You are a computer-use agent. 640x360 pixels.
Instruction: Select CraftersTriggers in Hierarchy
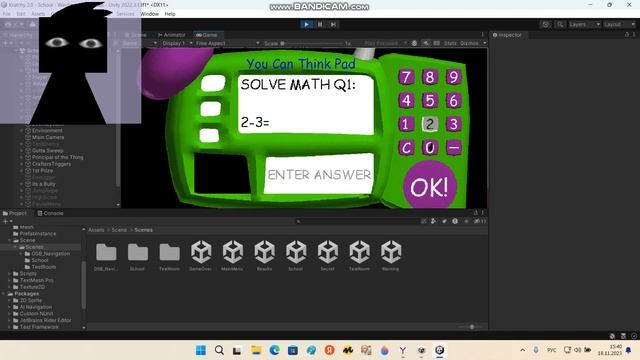pos(51,164)
